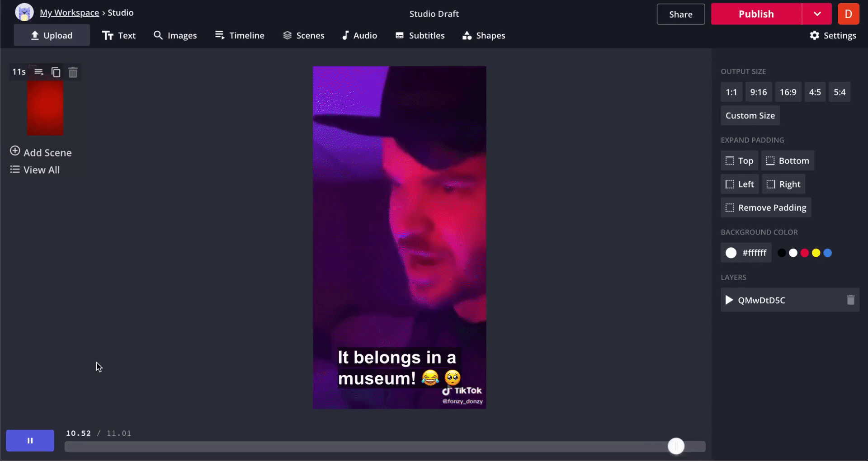Open the scene timeline icon beside 11s
868x462 pixels.
pyautogui.click(x=39, y=72)
